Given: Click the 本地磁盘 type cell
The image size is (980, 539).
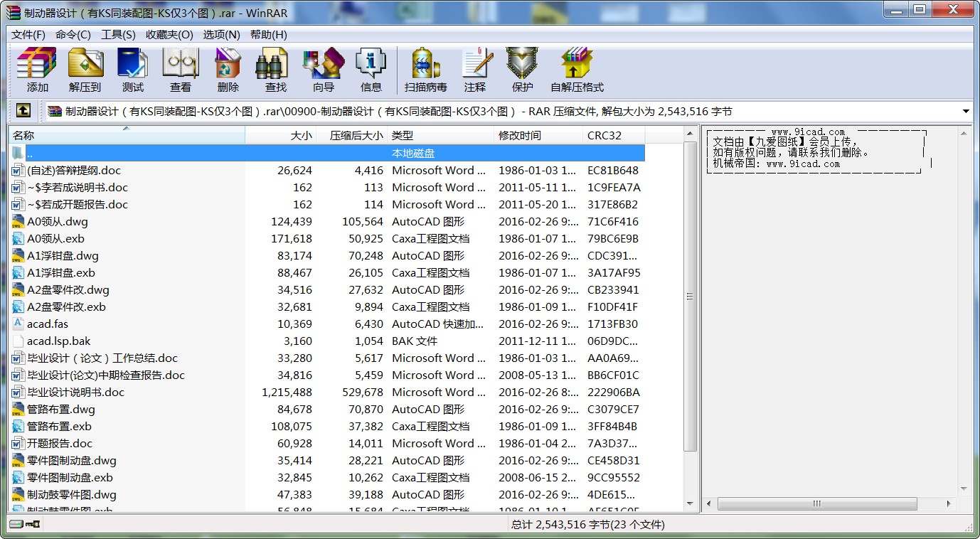Looking at the screenshot, I should pyautogui.click(x=413, y=154).
